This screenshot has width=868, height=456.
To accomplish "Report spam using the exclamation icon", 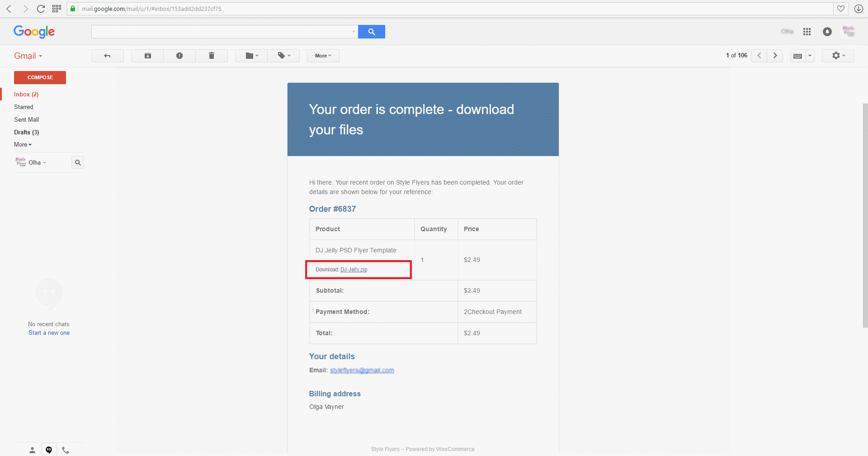I will click(x=179, y=56).
